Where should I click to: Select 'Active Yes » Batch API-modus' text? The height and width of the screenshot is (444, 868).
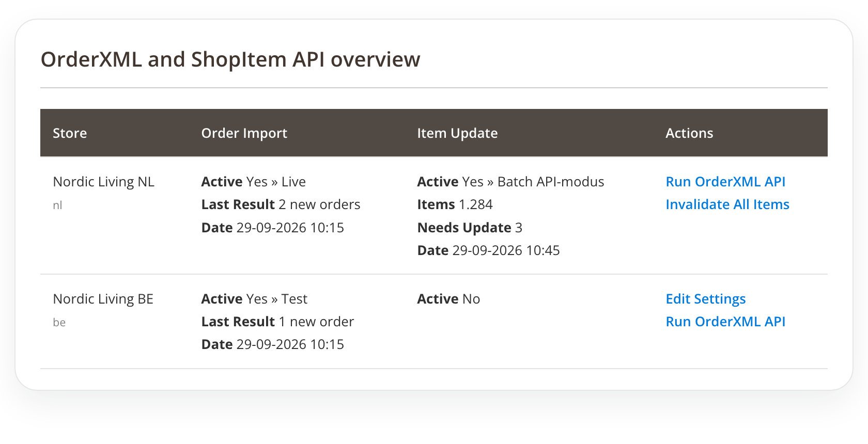tap(510, 182)
